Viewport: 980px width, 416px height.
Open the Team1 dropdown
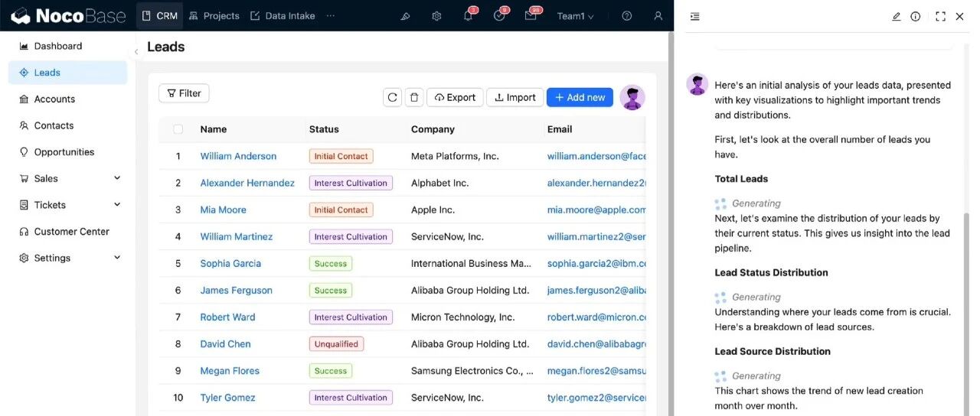[x=575, y=16]
